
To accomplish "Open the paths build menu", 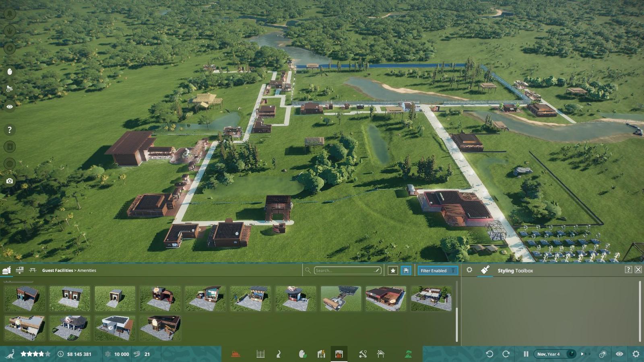I will pos(279,354).
